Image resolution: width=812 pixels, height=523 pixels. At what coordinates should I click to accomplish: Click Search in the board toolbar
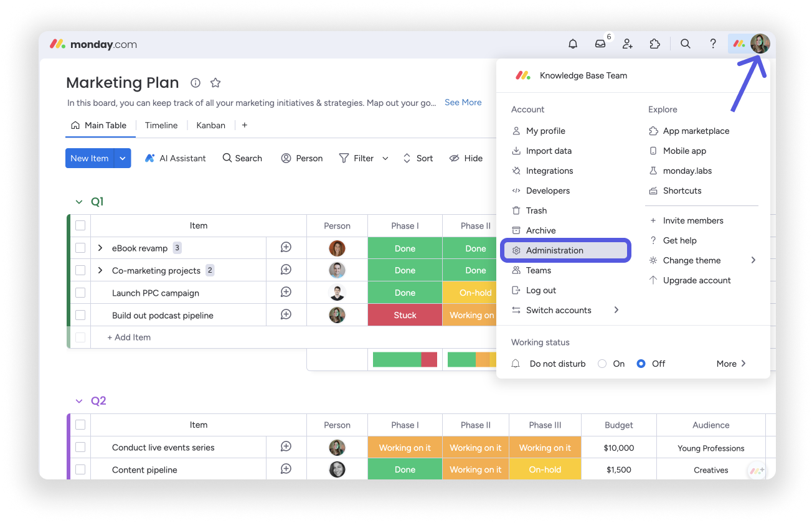[x=242, y=158]
